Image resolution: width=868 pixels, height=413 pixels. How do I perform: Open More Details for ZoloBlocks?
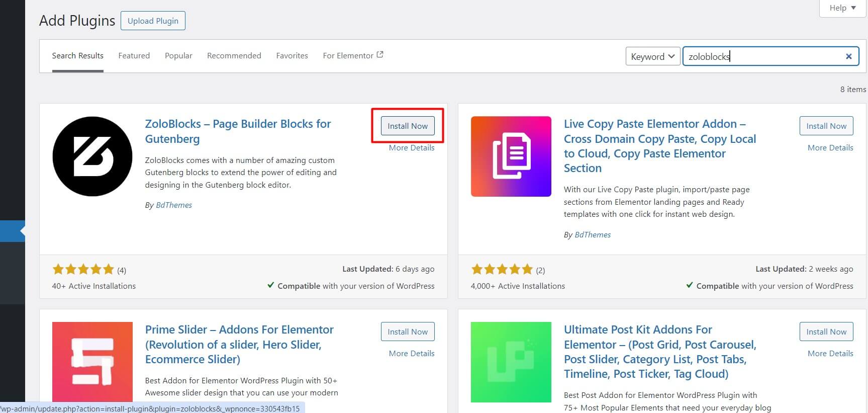[412, 148]
